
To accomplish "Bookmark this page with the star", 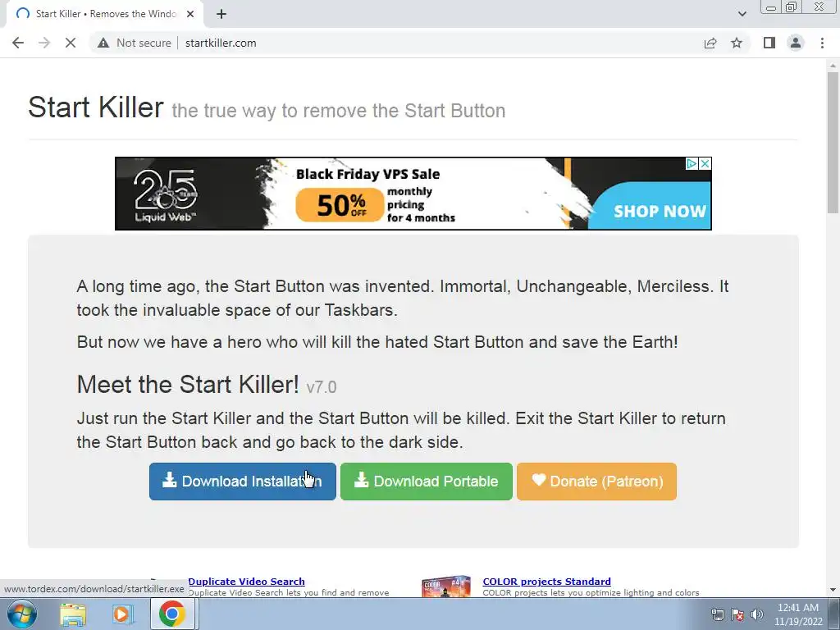I will click(737, 43).
